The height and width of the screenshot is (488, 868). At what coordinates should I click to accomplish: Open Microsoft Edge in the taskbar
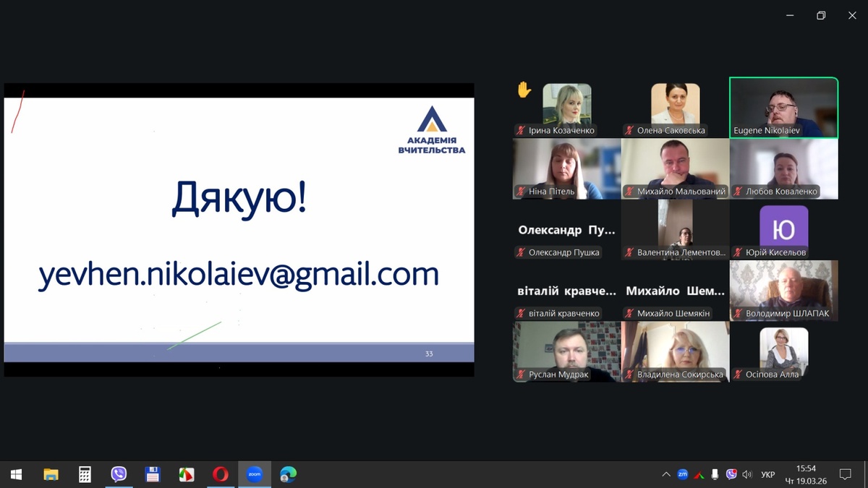tap(288, 474)
